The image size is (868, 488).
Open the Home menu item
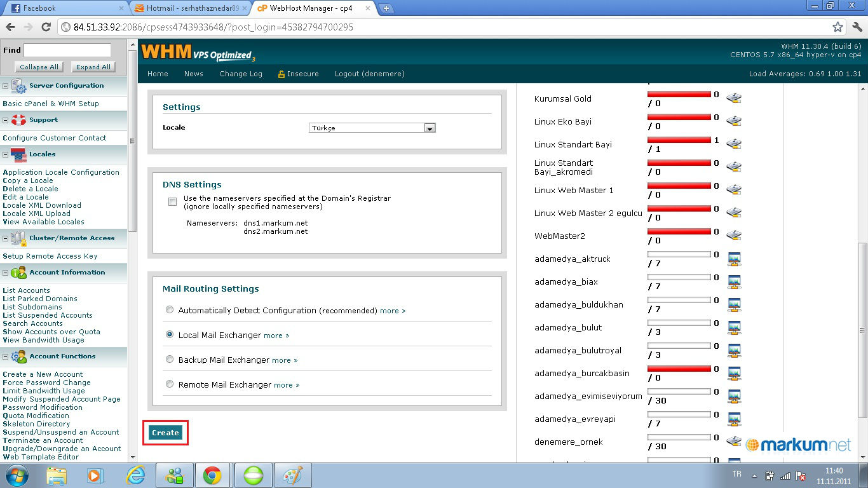coord(158,74)
